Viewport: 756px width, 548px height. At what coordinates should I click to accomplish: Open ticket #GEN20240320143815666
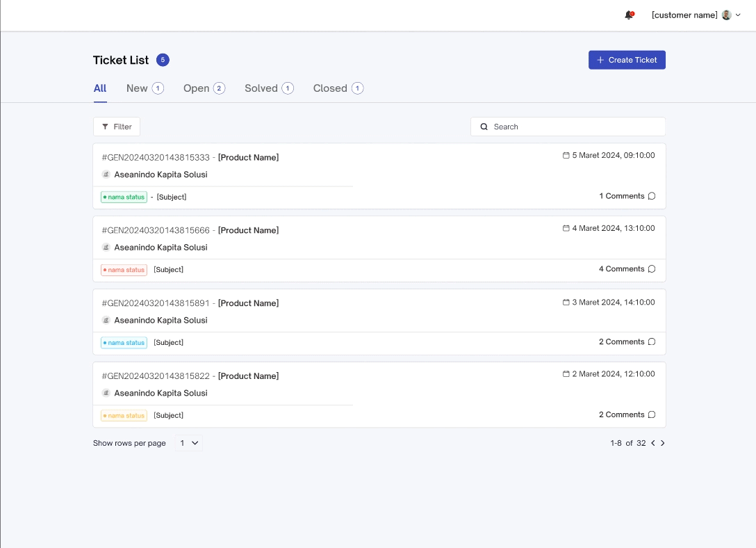click(156, 230)
